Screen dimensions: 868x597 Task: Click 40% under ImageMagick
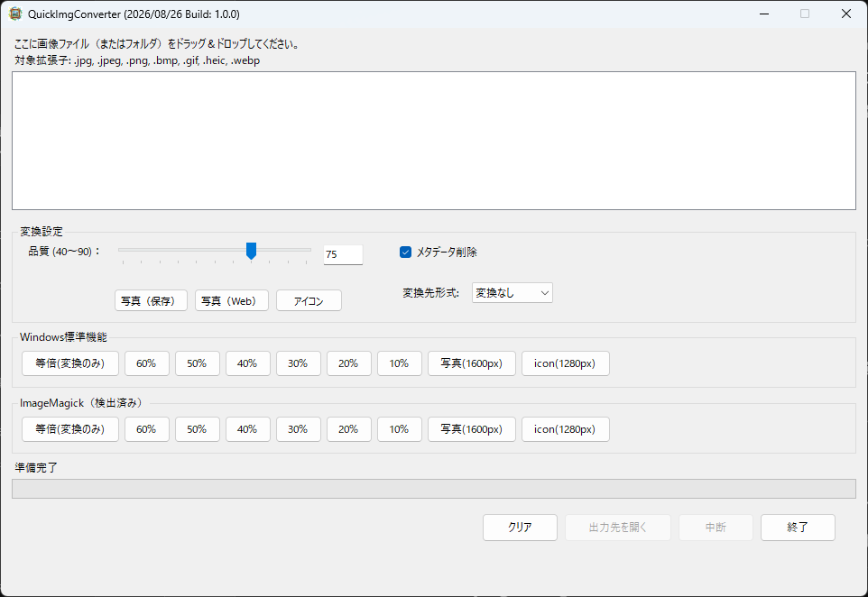tap(247, 429)
